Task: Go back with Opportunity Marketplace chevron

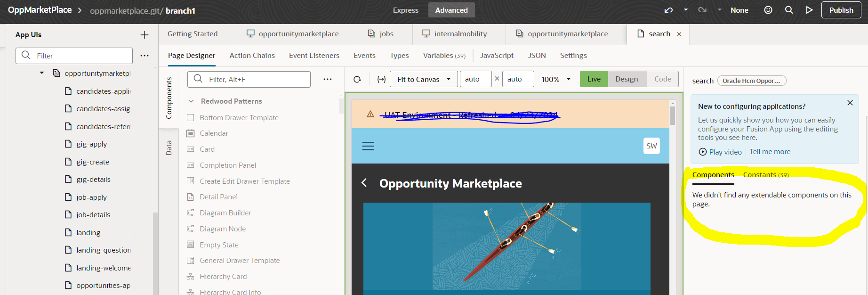Action: [364, 183]
